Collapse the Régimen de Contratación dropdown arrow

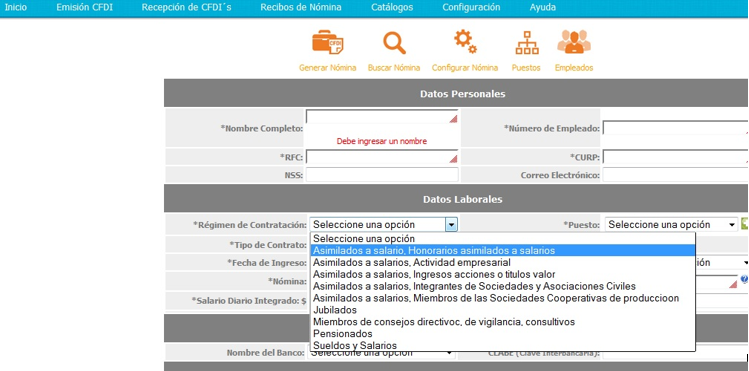451,224
